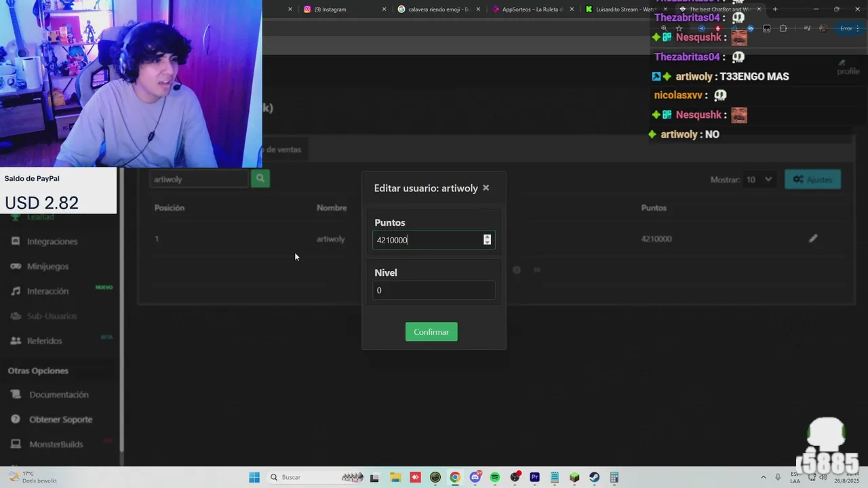Click the Puntos number field
Viewport: 868px width, 488px height.
pos(433,240)
